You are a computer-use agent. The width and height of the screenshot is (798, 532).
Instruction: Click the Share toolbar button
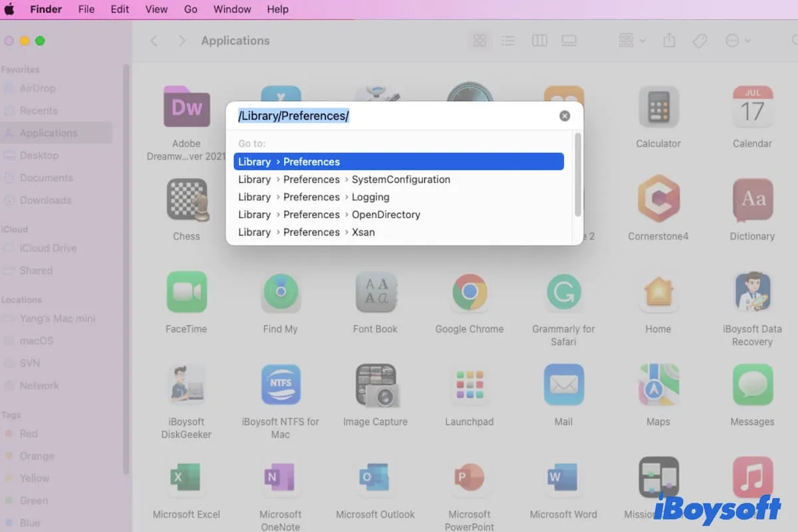[669, 41]
